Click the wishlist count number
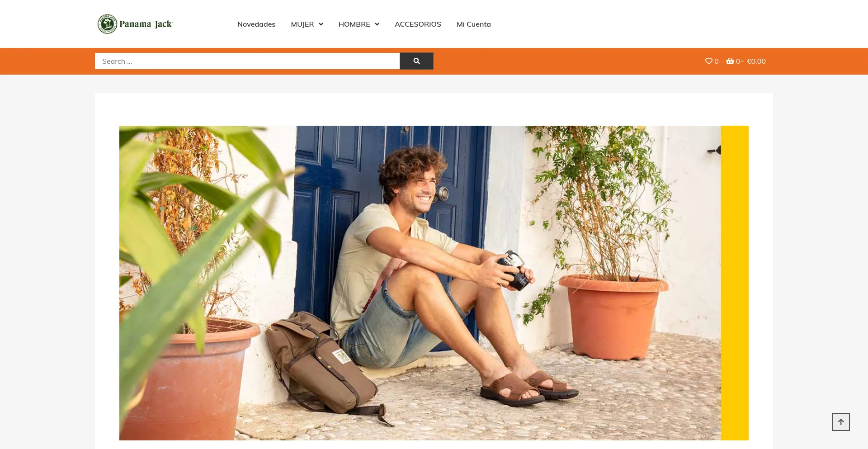Viewport: 868px width, 449px height. coord(716,61)
